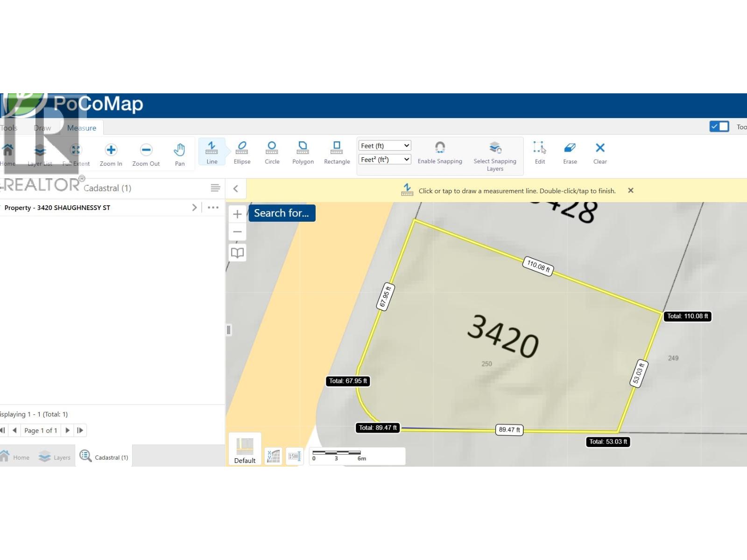Pick the Rectangle measure tool
This screenshot has height=560, width=747.
[337, 152]
